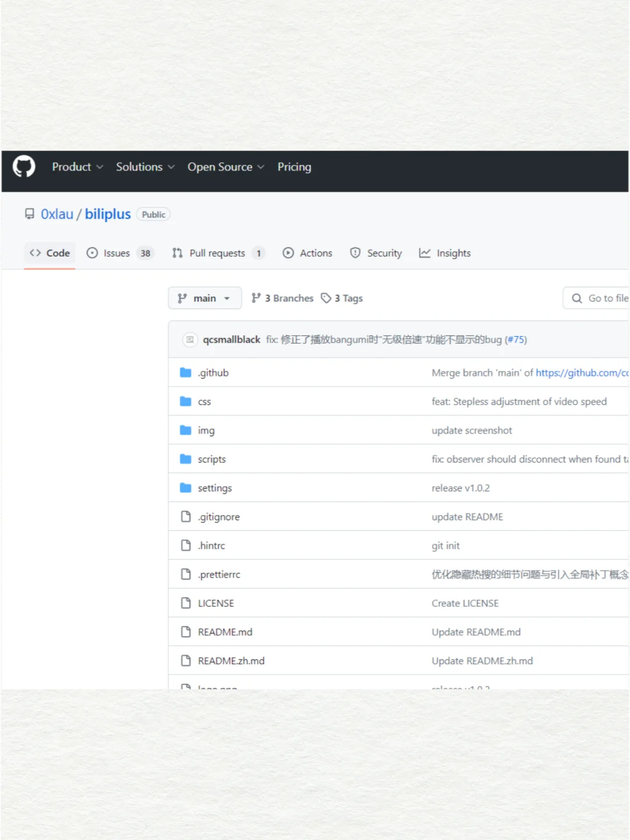Click the css folder icon
Image resolution: width=630 pixels, height=840 pixels.
tap(185, 401)
